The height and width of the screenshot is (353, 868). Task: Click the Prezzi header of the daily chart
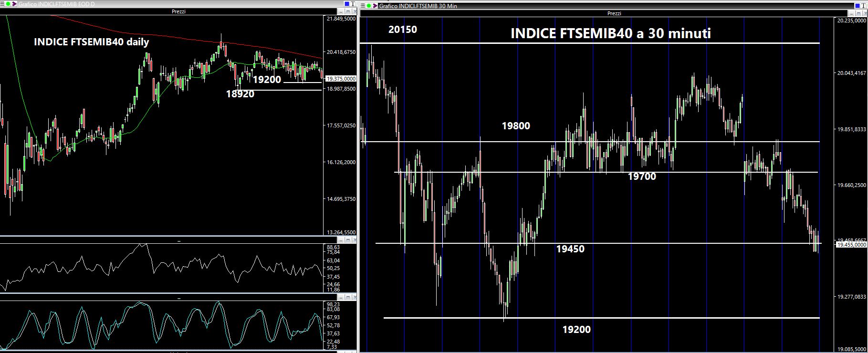178,11
